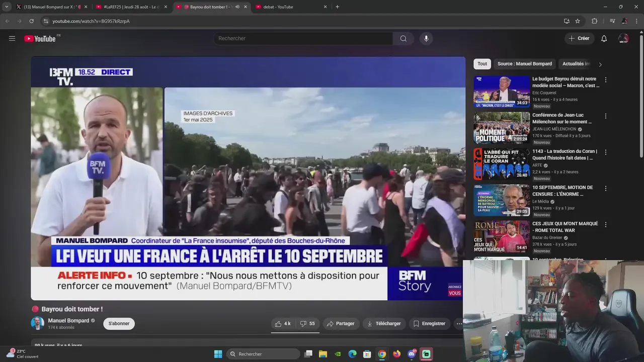This screenshot has height=362, width=644.
Task: Open the YouTube hamburger guide menu
Action: 12,38
